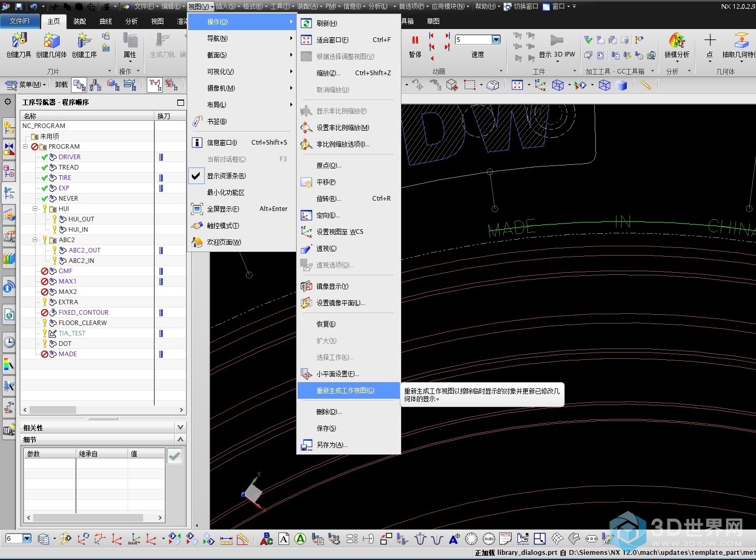Screen dimensions: 756x560
Task: Select Perspective (透视) in the operation submenu
Action: pos(349,248)
